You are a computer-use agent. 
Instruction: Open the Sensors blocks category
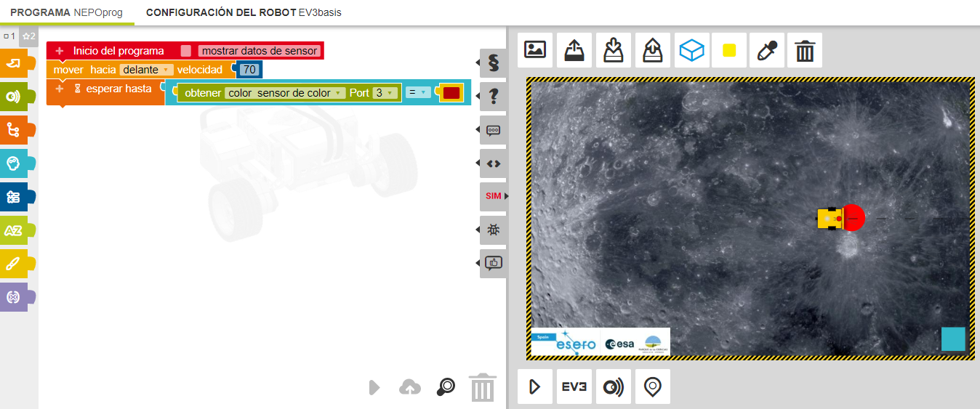[16, 97]
